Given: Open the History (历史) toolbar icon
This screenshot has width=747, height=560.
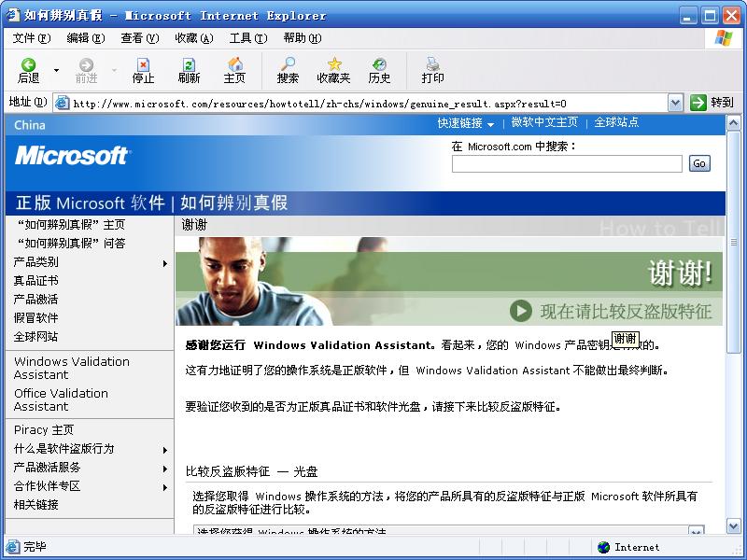Looking at the screenshot, I should [379, 71].
